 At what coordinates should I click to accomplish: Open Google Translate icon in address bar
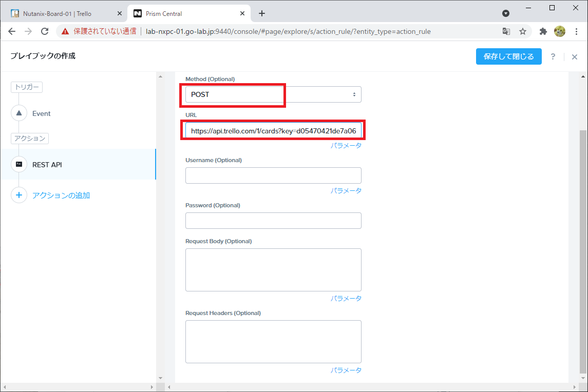click(x=506, y=31)
